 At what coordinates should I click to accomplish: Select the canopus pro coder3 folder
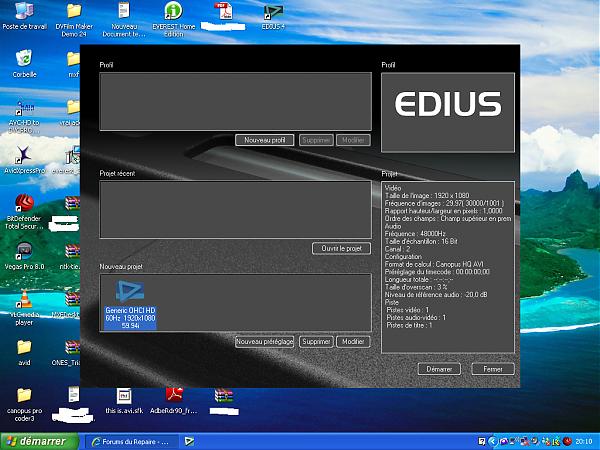tap(24, 404)
